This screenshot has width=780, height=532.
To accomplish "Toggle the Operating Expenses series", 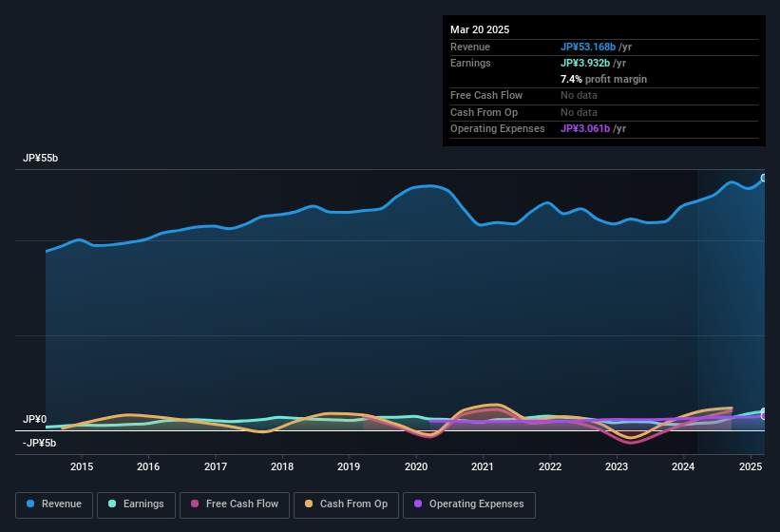I will pos(469,504).
